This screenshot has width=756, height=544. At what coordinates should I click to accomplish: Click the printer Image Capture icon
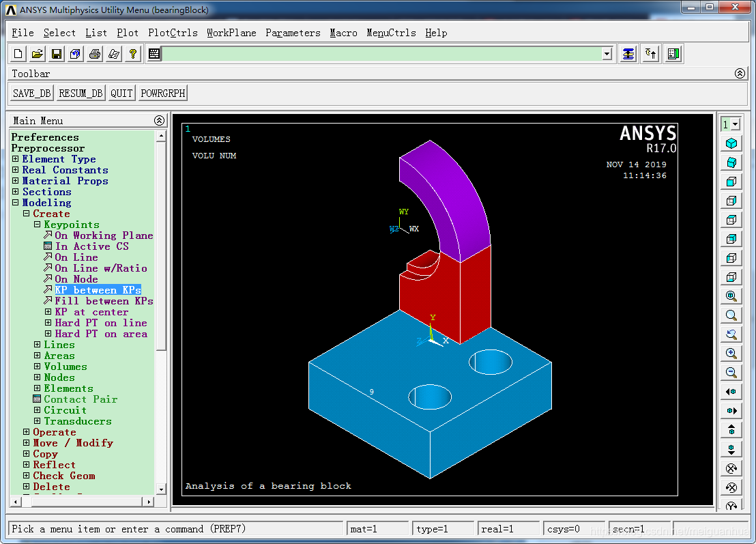(x=95, y=54)
